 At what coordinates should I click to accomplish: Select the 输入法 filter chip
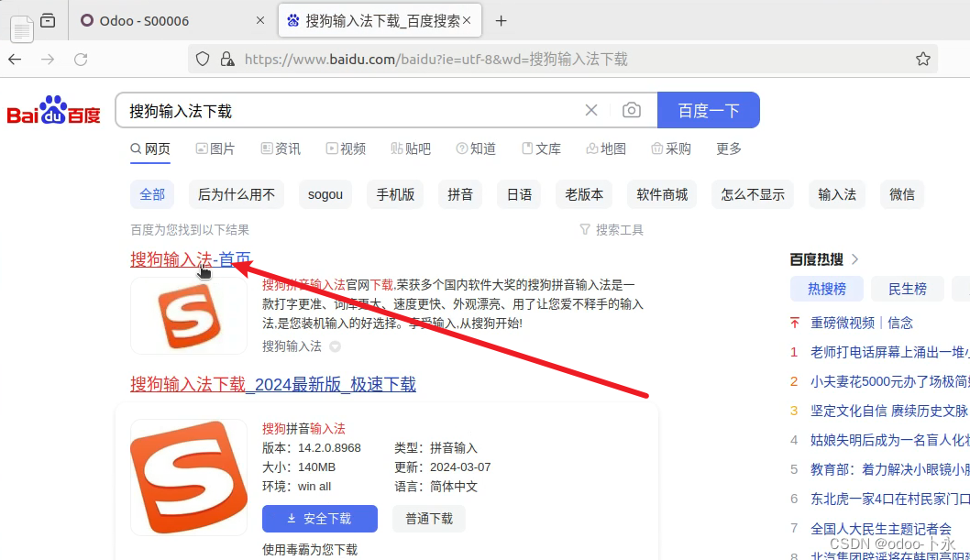(x=837, y=194)
